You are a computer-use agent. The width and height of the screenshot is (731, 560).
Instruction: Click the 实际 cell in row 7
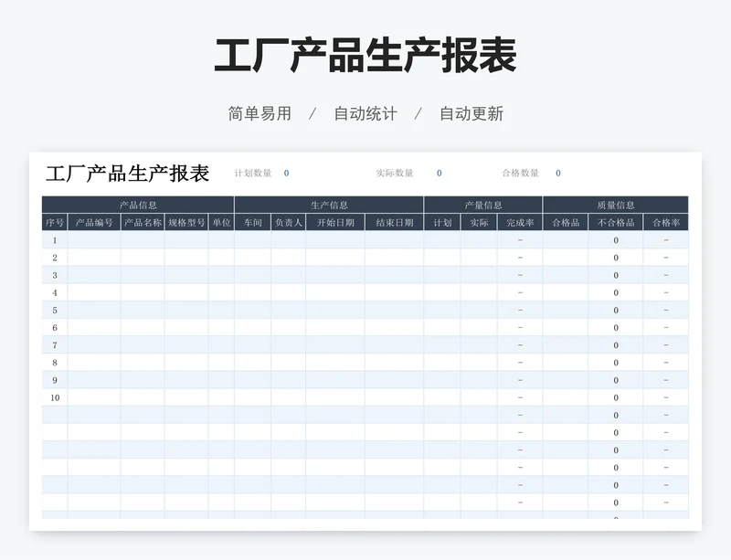[x=479, y=345]
